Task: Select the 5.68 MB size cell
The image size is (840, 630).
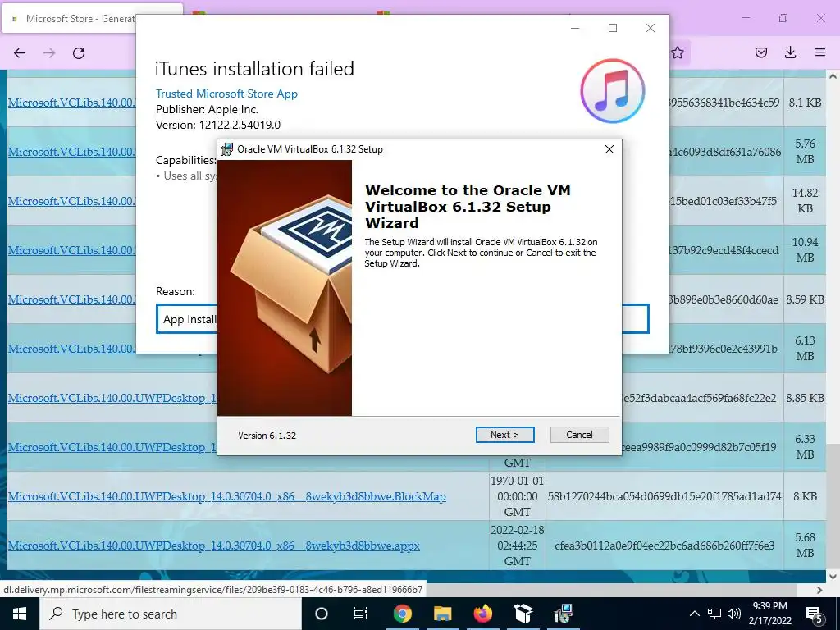Action: click(805, 546)
